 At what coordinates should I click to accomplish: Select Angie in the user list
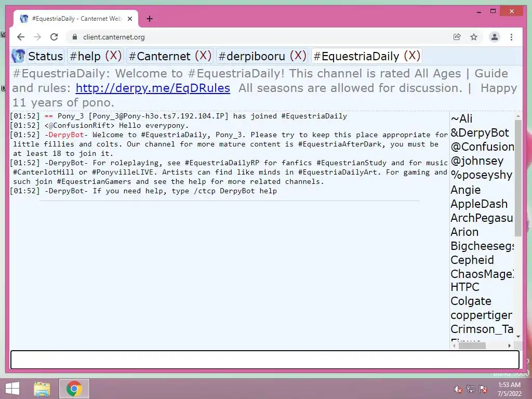(465, 190)
